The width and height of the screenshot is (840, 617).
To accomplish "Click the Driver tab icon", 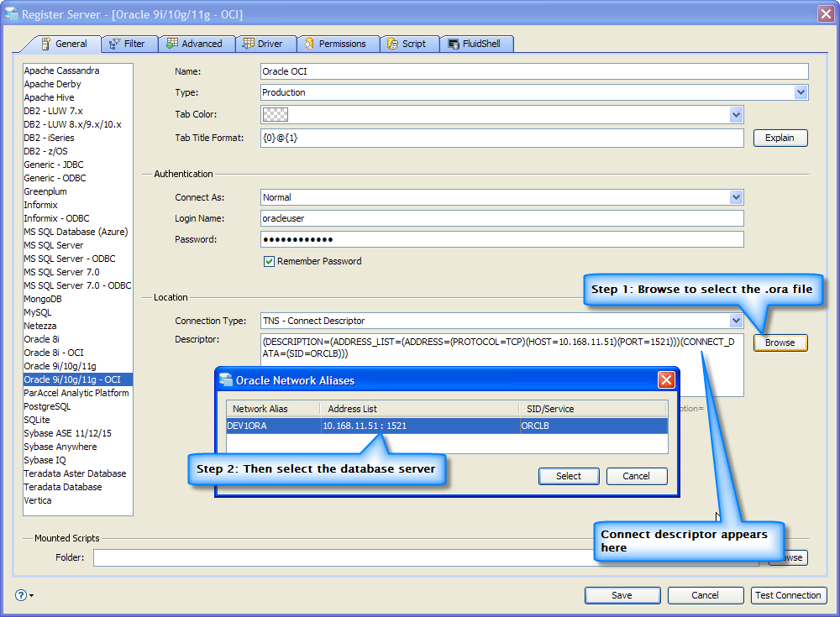I will pos(248,44).
